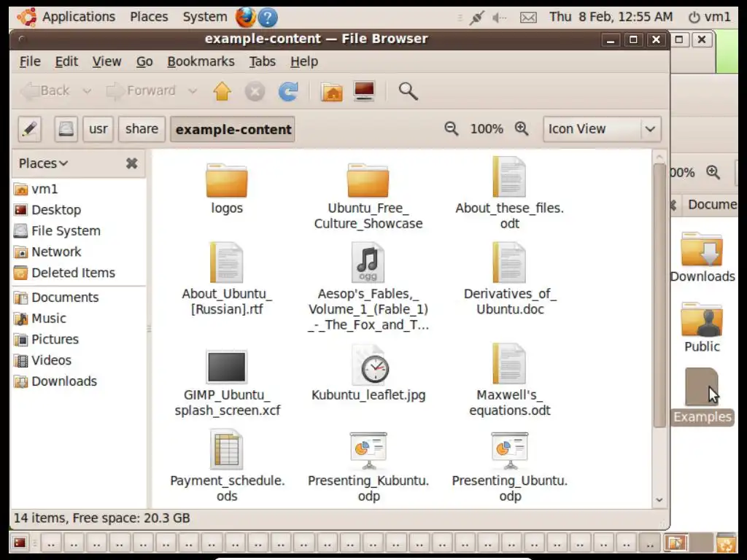Open the View menu
This screenshot has height=560, width=747.
[x=107, y=61]
